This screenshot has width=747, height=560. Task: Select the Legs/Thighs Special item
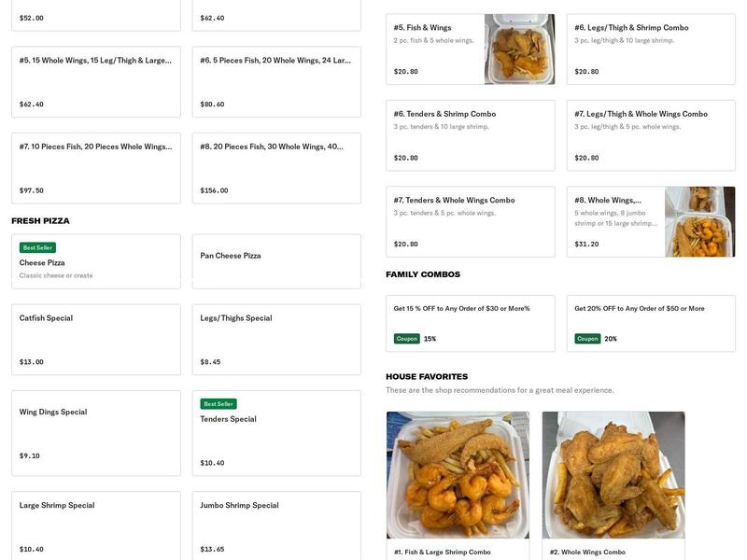tap(275, 339)
